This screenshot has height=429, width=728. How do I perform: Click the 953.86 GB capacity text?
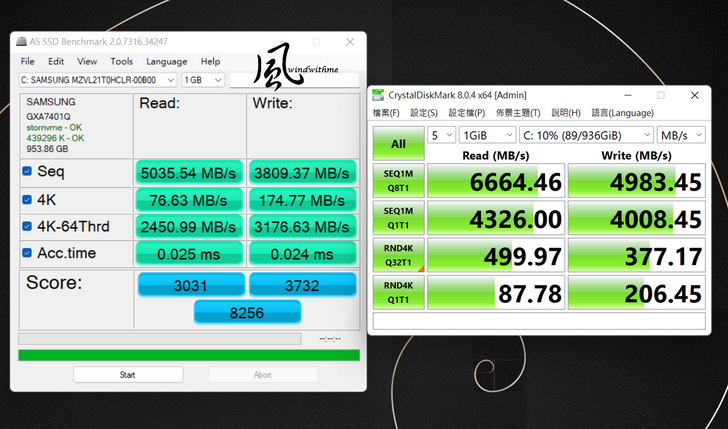coord(47,149)
